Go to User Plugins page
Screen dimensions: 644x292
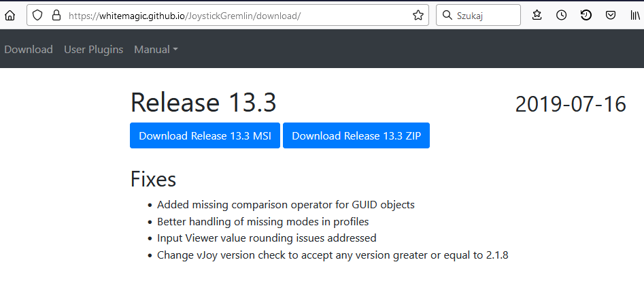coord(94,50)
